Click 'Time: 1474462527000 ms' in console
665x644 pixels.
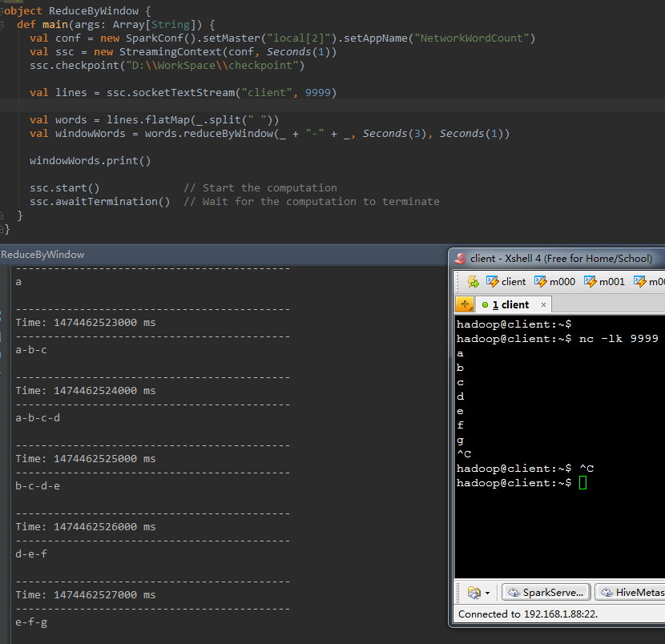point(86,595)
